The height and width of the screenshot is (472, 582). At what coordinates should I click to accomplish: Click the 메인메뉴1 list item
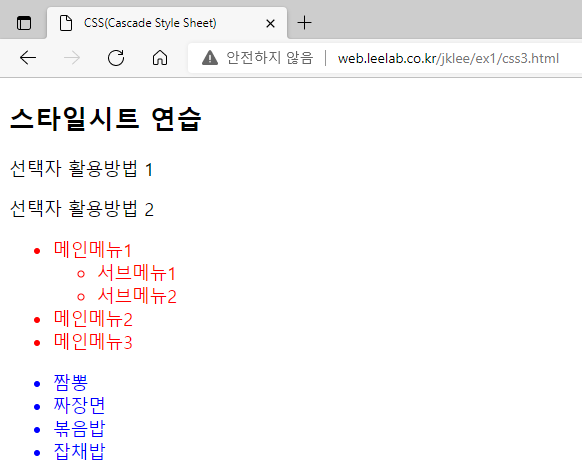point(93,250)
